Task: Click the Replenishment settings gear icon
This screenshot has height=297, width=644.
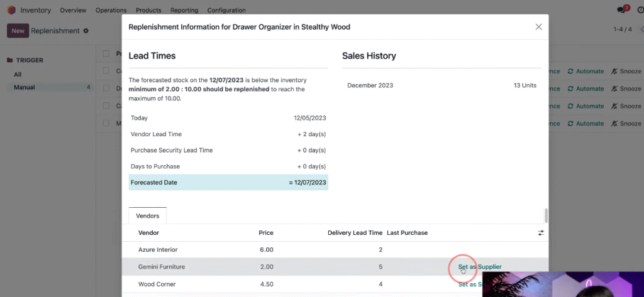Action: pyautogui.click(x=86, y=31)
